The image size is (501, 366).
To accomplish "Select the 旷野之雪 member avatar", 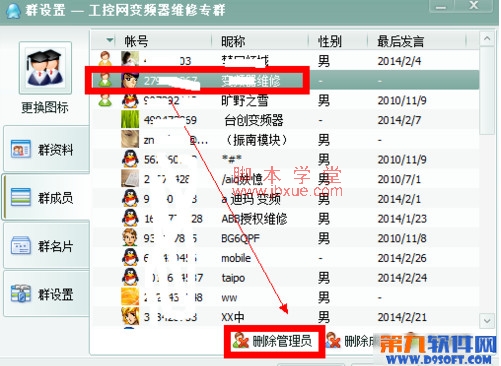I will [130, 100].
